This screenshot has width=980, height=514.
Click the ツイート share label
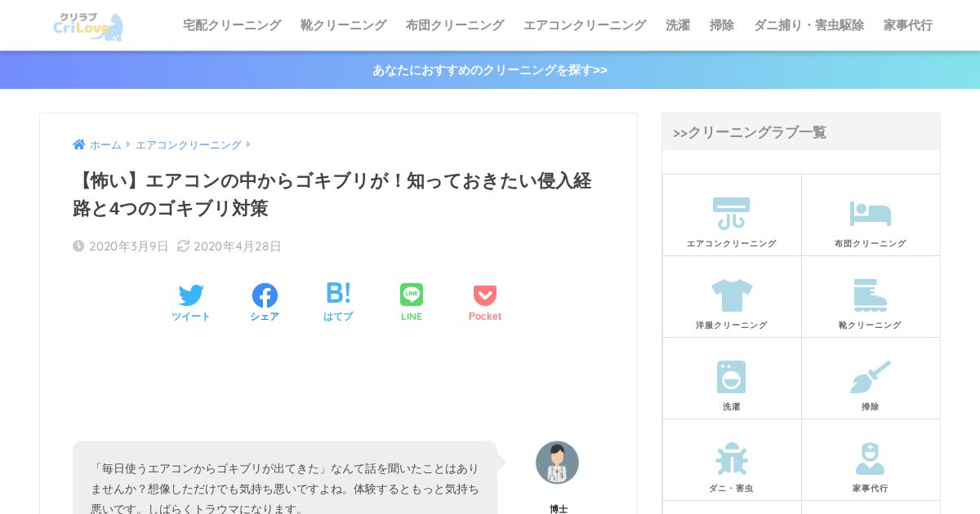[x=191, y=317]
